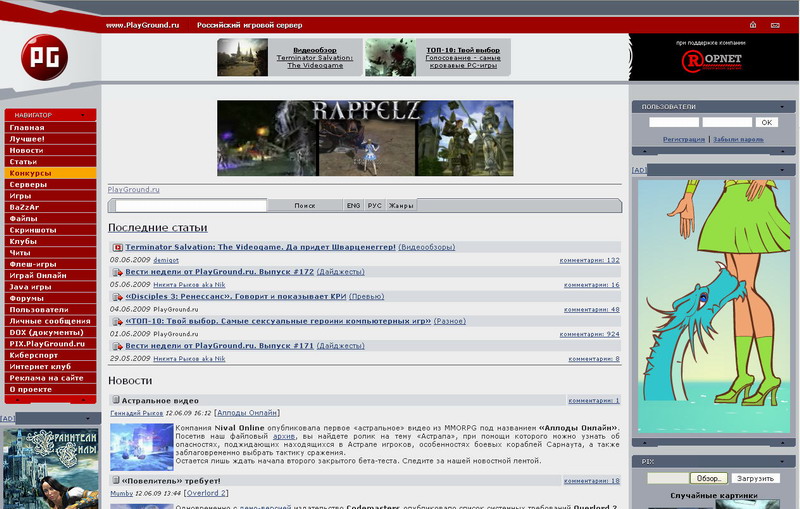The width and height of the screenshot is (800, 509).
Task: Click the first login input field
Action: (674, 122)
